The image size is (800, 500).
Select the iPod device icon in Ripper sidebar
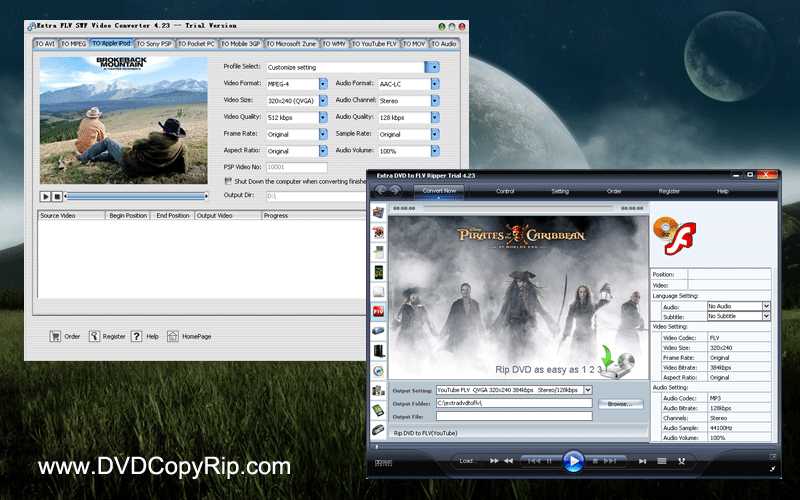point(378,252)
